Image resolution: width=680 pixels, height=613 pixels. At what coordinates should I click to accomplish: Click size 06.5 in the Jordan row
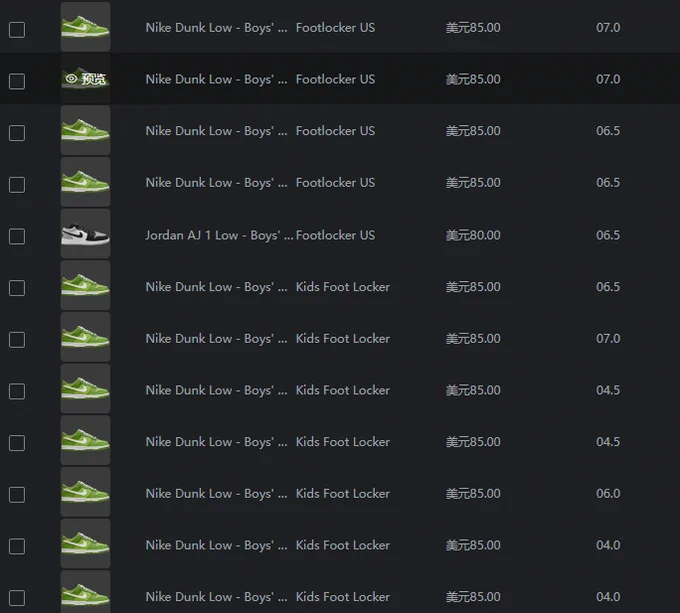(608, 235)
